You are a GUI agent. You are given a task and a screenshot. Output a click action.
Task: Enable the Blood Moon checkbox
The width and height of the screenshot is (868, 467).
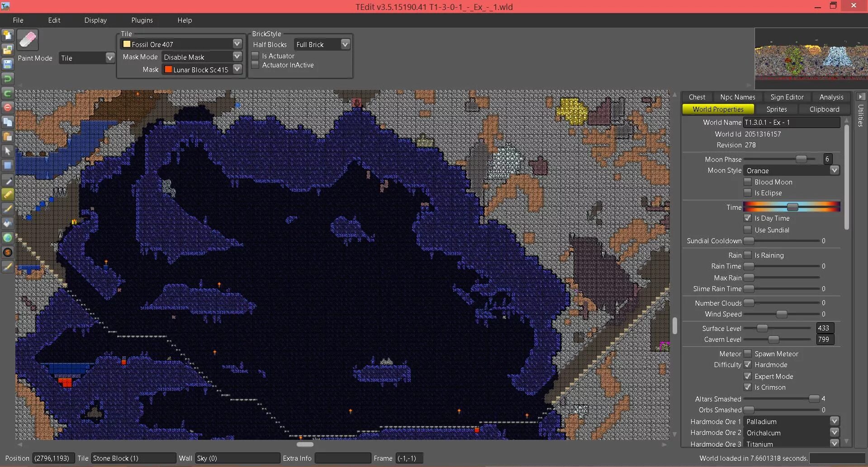(x=748, y=182)
